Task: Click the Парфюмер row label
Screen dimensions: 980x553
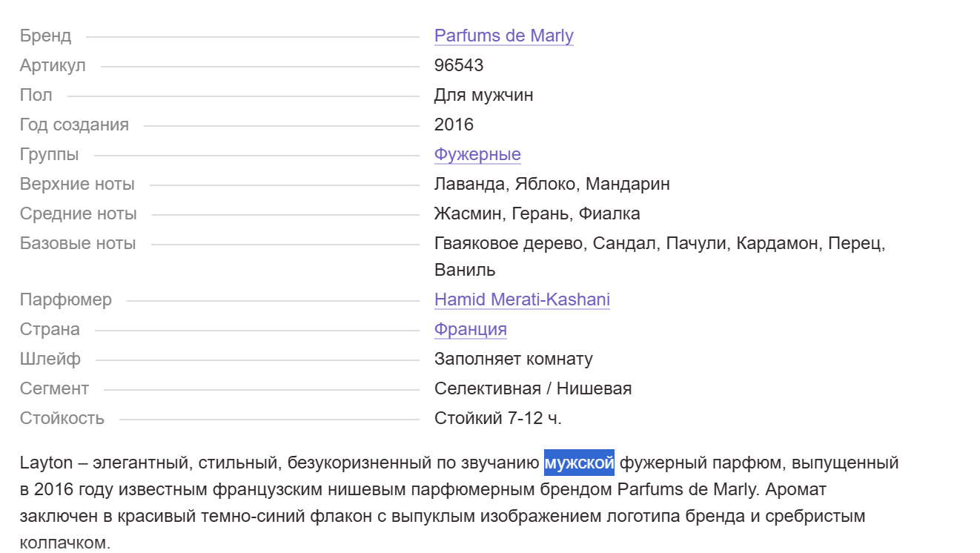Action: tap(66, 299)
